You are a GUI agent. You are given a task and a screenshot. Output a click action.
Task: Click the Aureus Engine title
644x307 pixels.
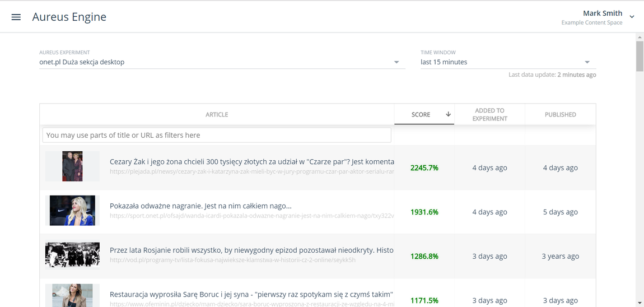[69, 17]
